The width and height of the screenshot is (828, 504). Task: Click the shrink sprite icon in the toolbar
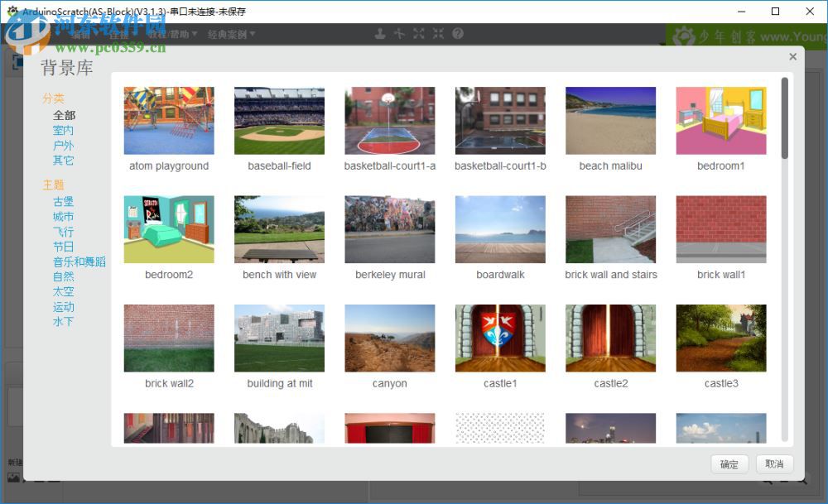click(x=437, y=34)
